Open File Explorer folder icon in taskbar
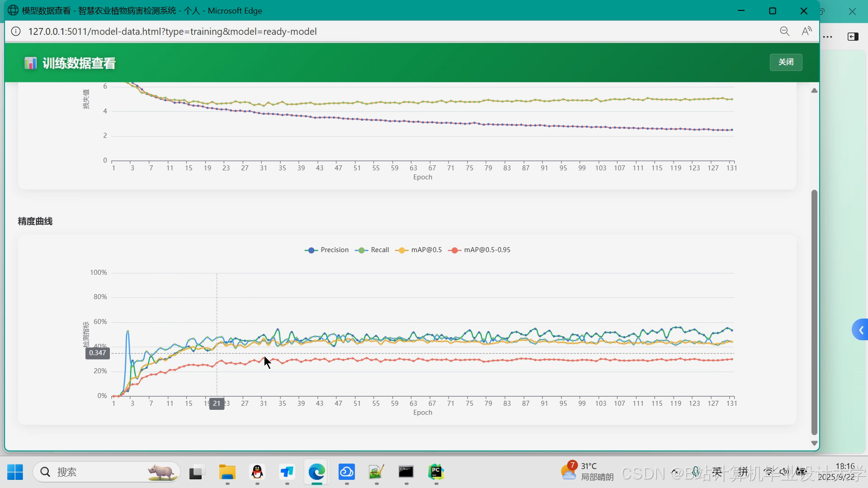This screenshot has height=488, width=868. coord(227,472)
